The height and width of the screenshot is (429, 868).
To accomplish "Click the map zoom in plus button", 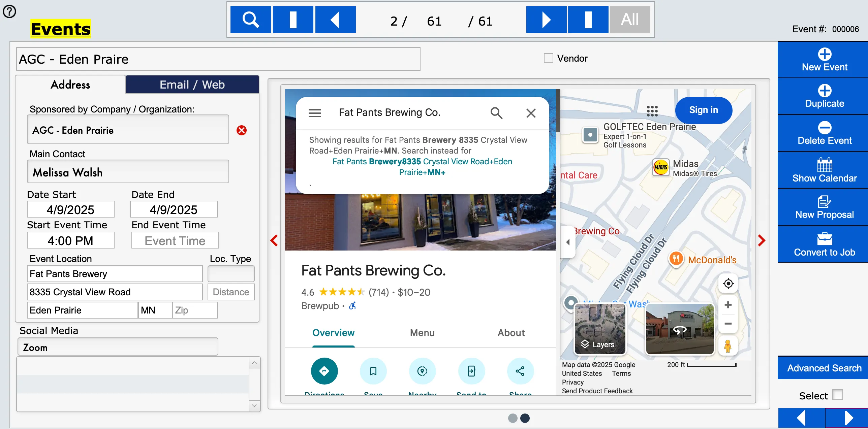I will 728,305.
